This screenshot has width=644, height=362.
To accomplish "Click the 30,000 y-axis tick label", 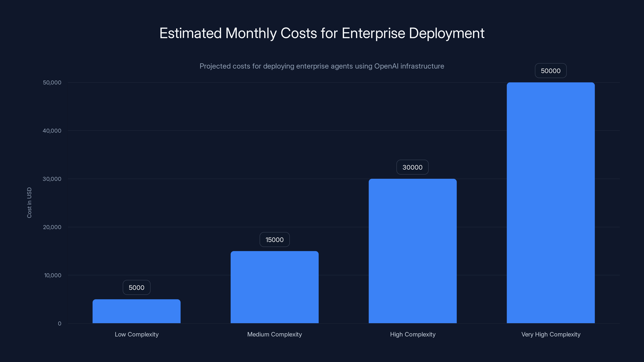I will [52, 179].
